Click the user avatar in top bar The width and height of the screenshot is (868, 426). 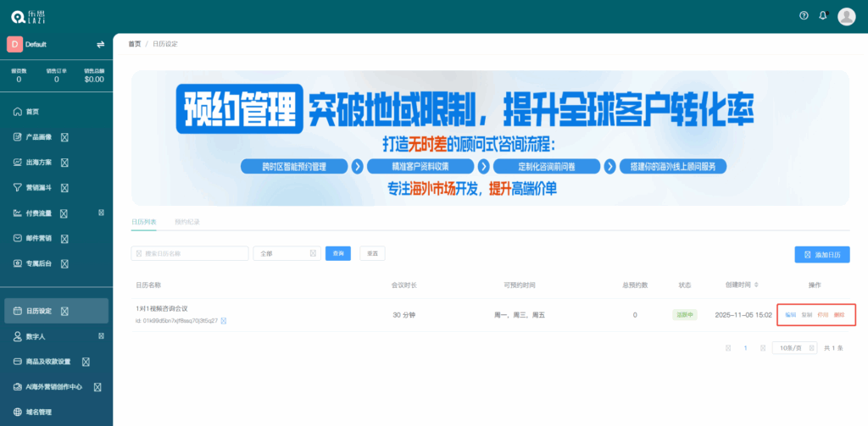846,16
